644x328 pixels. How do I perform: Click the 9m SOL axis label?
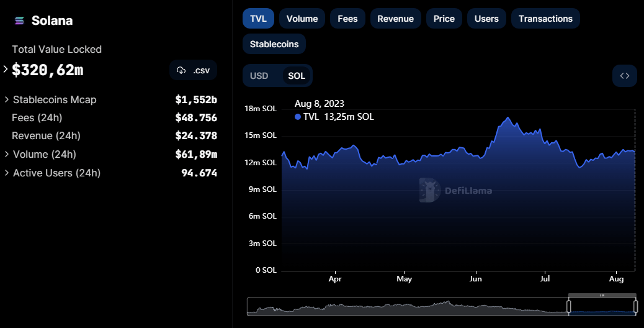click(262, 189)
